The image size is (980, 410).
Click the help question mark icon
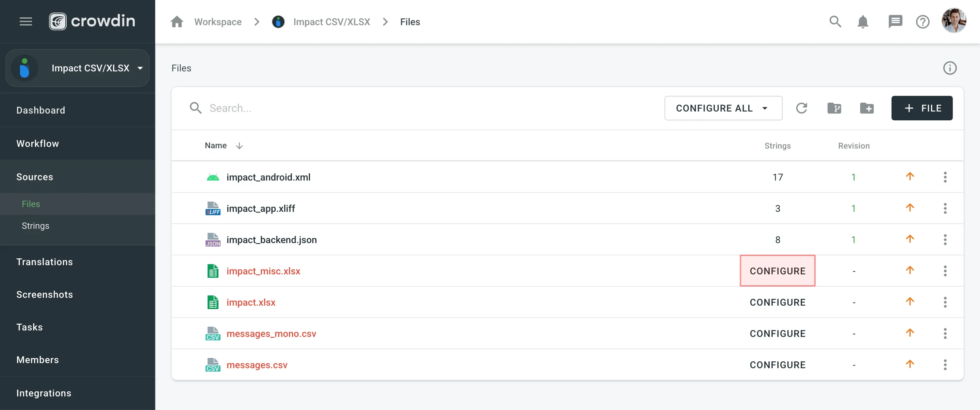[922, 22]
